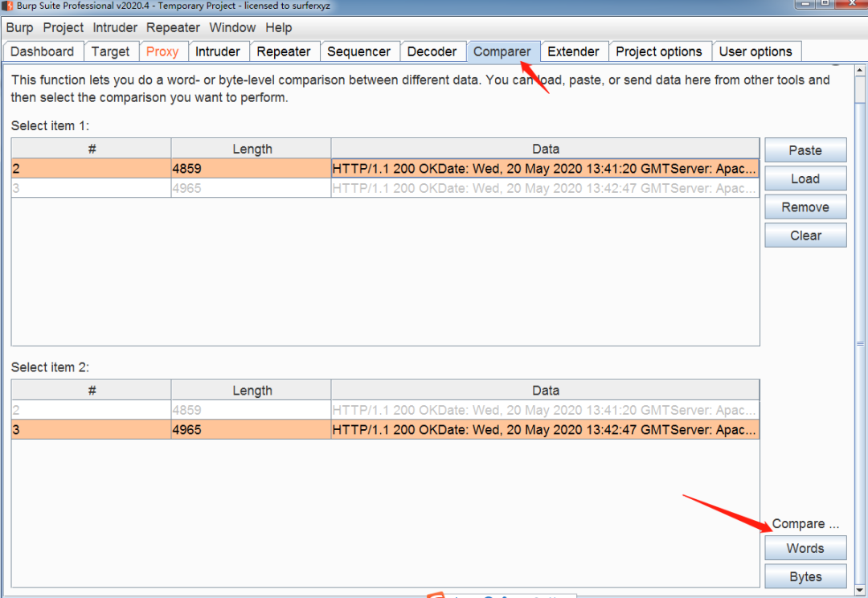Select grayed row 3 in item 1 table
This screenshot has height=598, width=868.
click(385, 188)
